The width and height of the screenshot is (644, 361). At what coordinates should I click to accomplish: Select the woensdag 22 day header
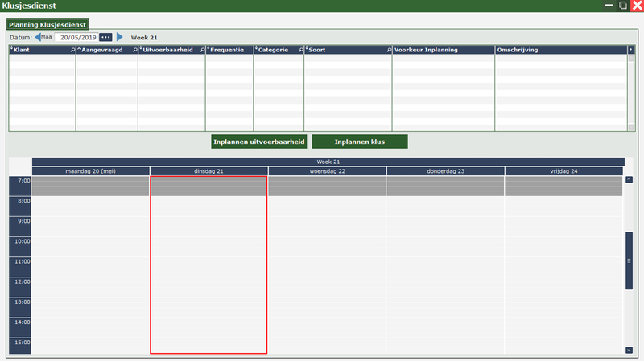(x=327, y=170)
